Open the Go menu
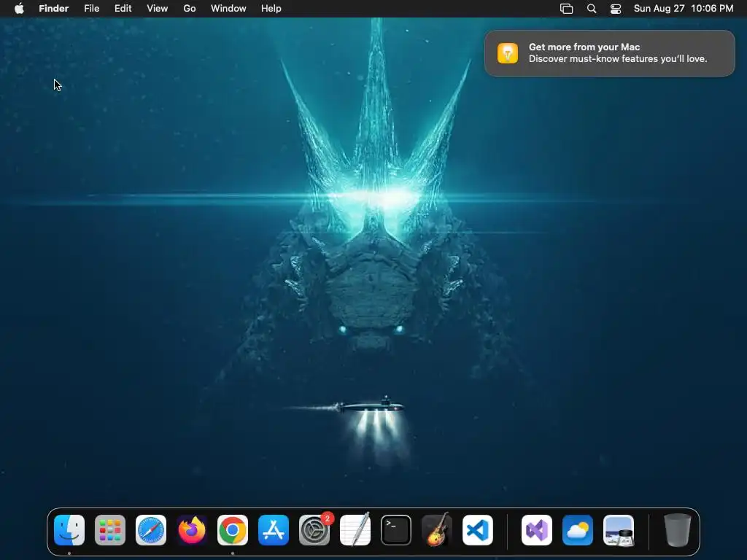The height and width of the screenshot is (560, 747). (190, 9)
